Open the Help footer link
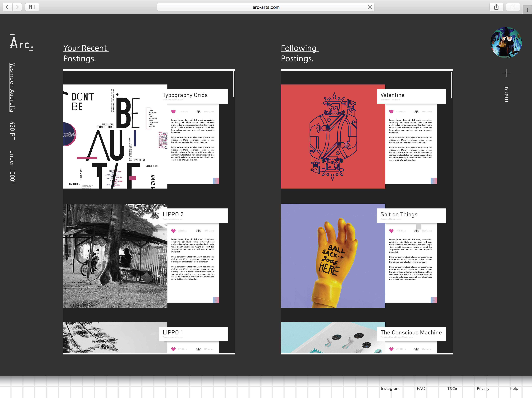Viewport: 532px width, 398px height. 514,388
